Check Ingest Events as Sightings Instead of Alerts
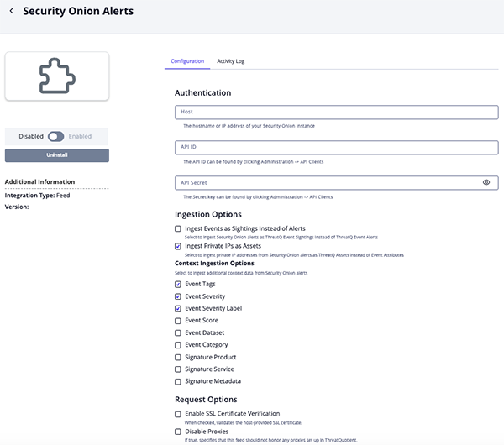Image resolution: width=504 pixels, height=445 pixels. coord(178,228)
